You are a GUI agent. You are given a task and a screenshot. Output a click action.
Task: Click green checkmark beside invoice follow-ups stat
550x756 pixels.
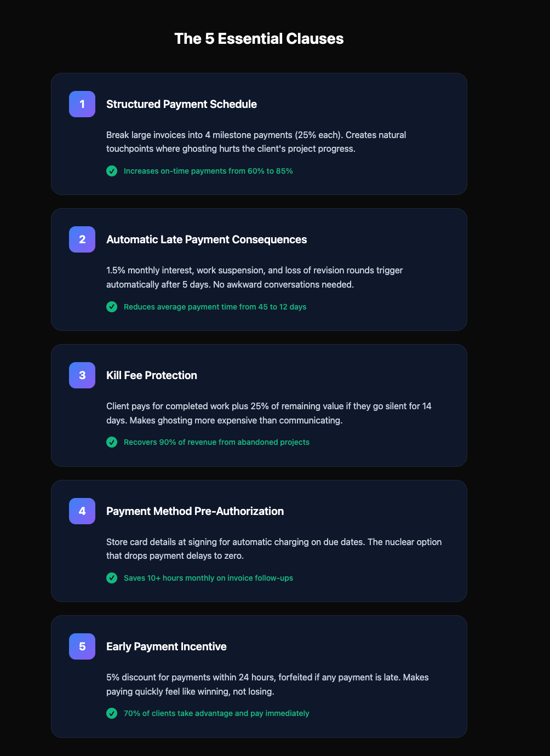[112, 578]
